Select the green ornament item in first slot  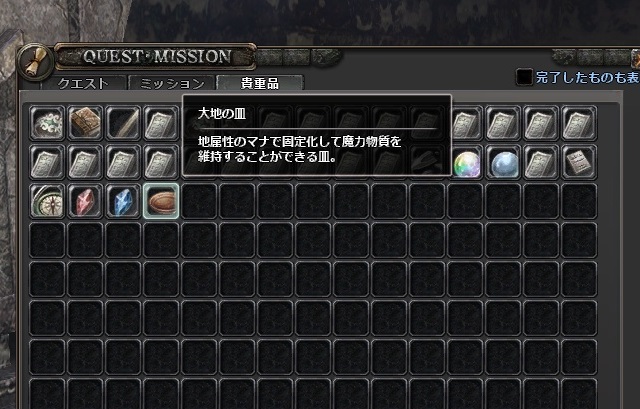47,123
